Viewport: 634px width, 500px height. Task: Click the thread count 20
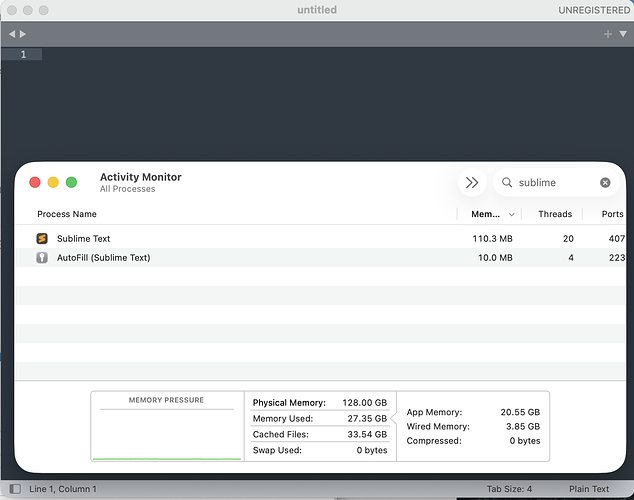(x=568, y=238)
